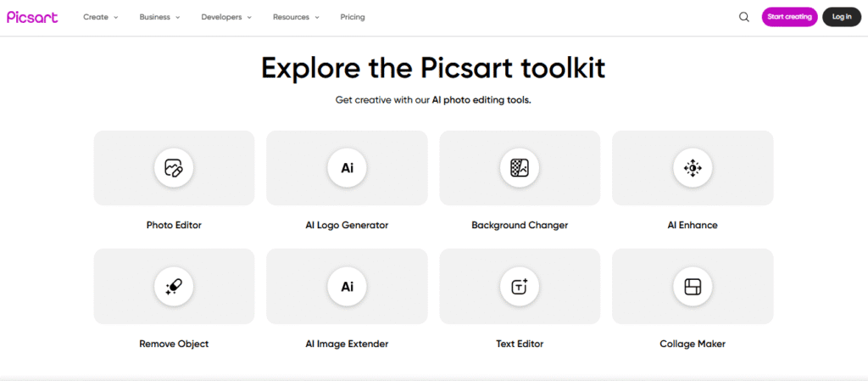Open the Photo Editor text link
This screenshot has height=381, width=868.
174,226
